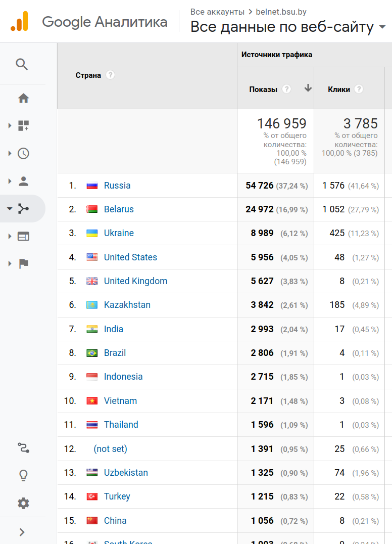The height and width of the screenshot is (544, 392).
Task: Open the Russia country link
Action: coord(117,186)
